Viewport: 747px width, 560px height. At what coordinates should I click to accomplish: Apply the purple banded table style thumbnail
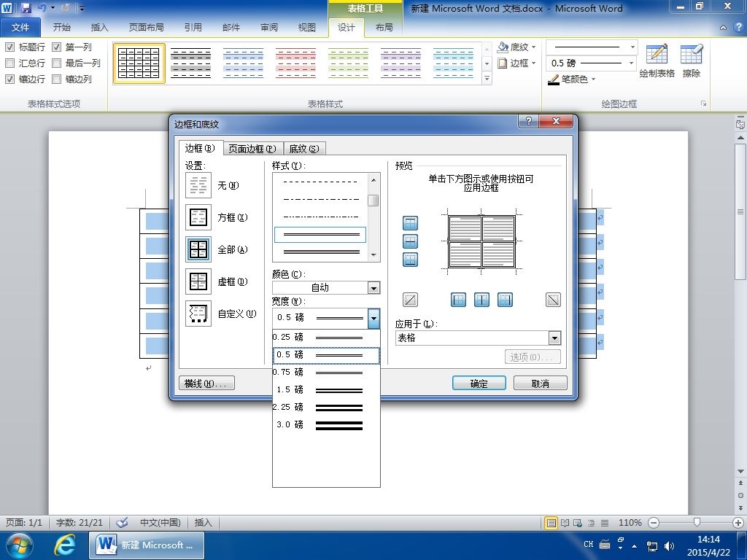[x=400, y=63]
